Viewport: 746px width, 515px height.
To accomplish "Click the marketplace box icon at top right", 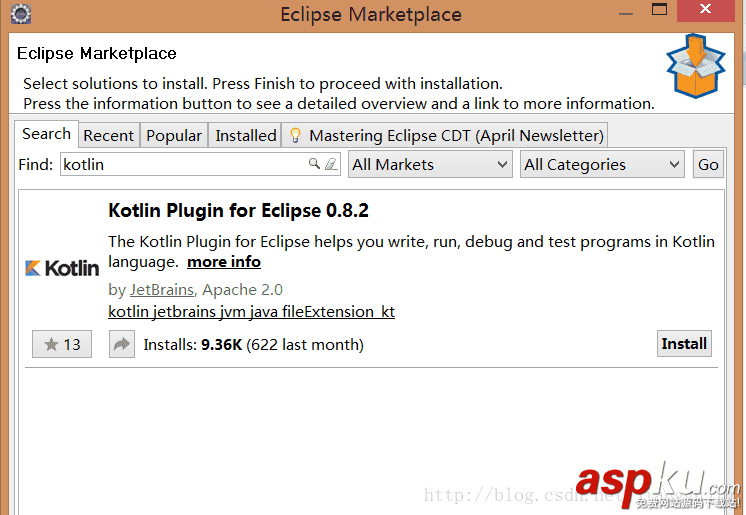I will [x=696, y=66].
